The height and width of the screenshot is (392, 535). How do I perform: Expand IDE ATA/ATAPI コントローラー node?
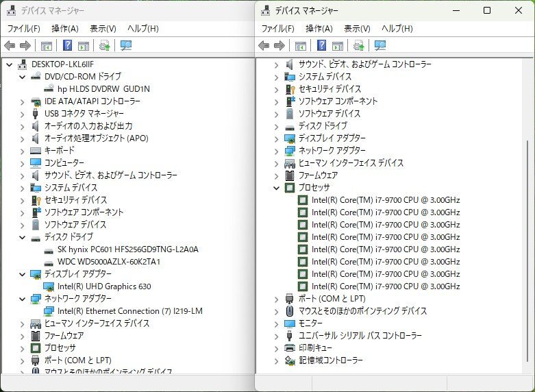click(23, 101)
